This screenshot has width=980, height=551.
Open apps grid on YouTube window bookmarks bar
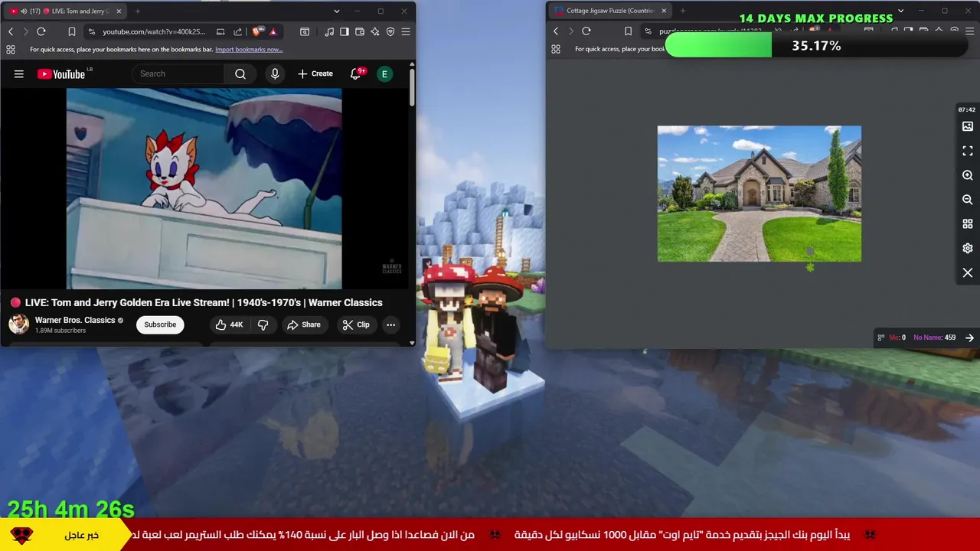11,49
